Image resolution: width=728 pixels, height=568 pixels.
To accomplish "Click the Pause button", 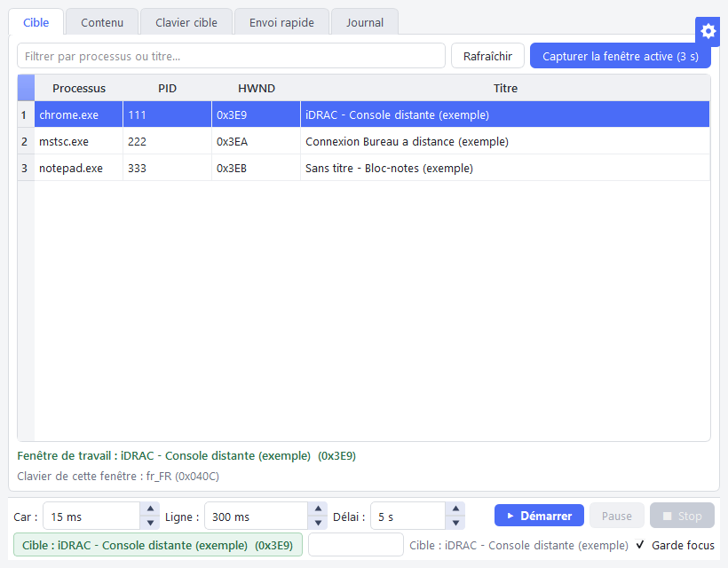I will [x=616, y=516].
